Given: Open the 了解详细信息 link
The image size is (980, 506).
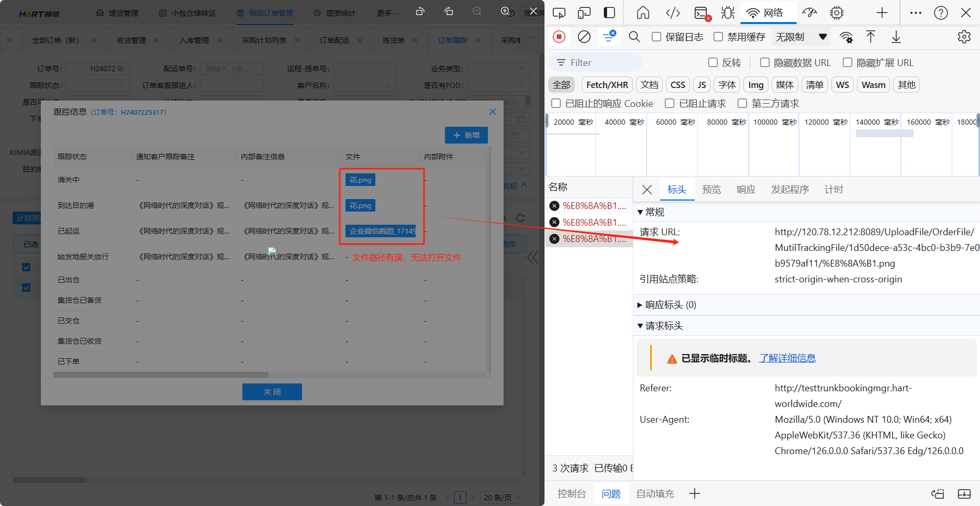Looking at the screenshot, I should tap(787, 358).
